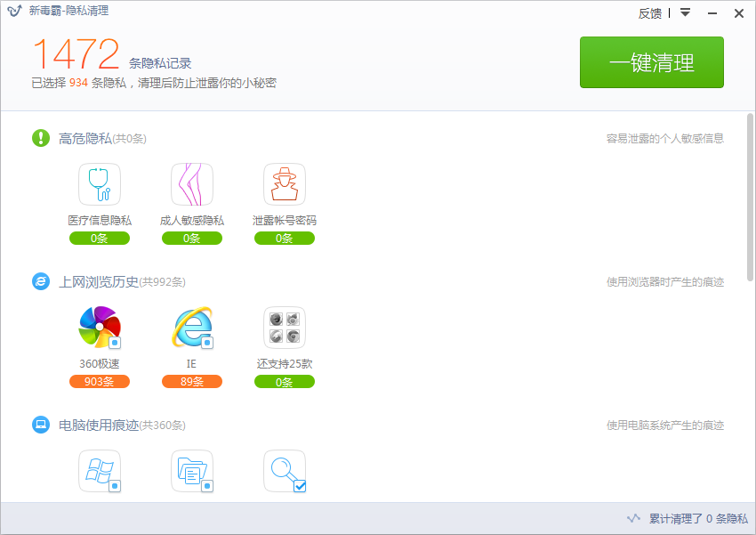Image resolution: width=756 pixels, height=535 pixels.
Task: Open the 反馈 feedback link
Action: click(650, 13)
